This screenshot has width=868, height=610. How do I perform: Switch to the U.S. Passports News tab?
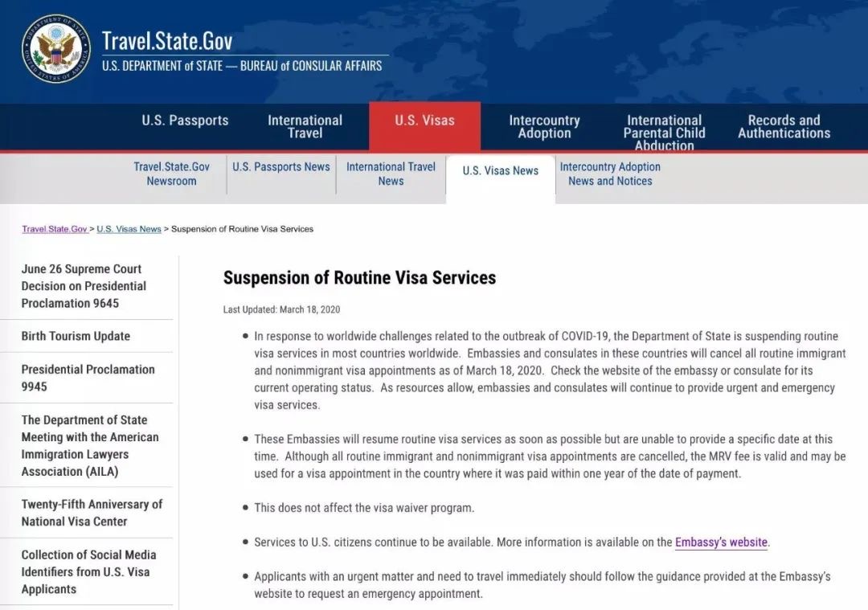(x=281, y=166)
